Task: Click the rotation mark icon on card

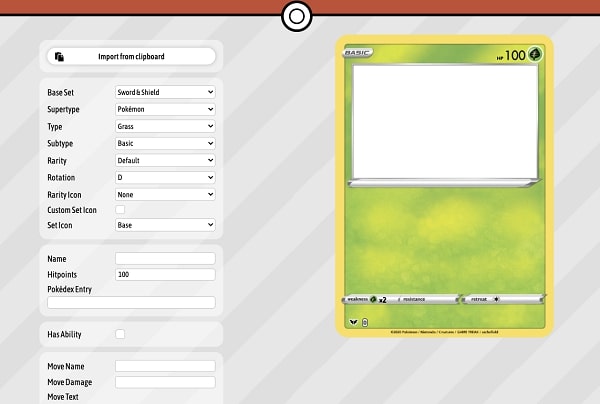Action: (365, 323)
